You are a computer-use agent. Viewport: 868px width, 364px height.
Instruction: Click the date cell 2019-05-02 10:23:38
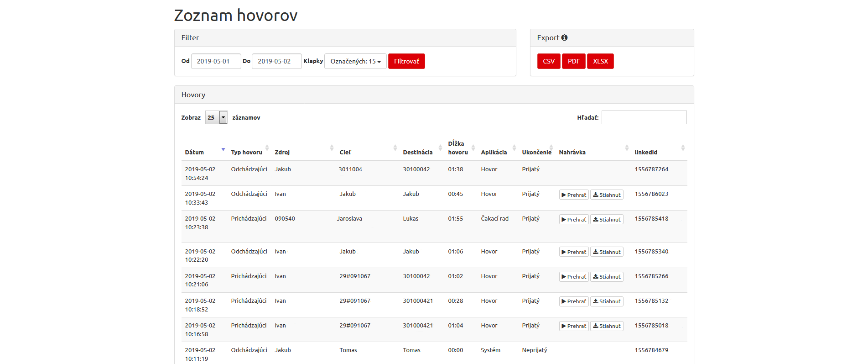(x=200, y=223)
